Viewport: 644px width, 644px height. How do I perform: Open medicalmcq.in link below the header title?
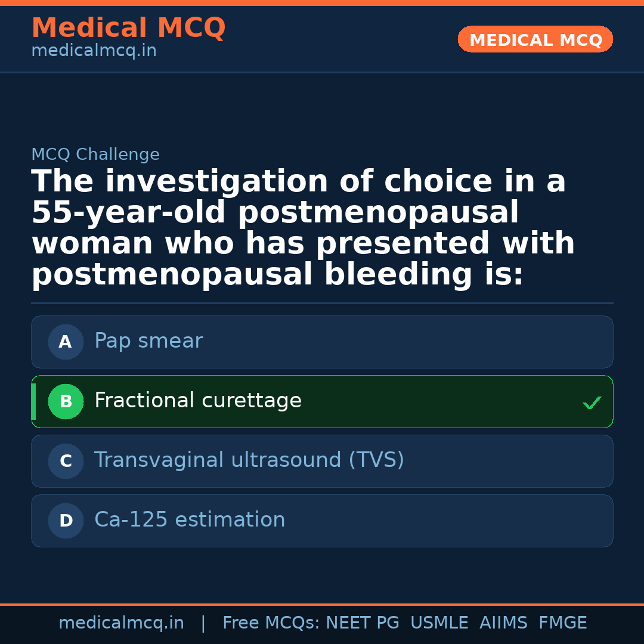click(94, 51)
